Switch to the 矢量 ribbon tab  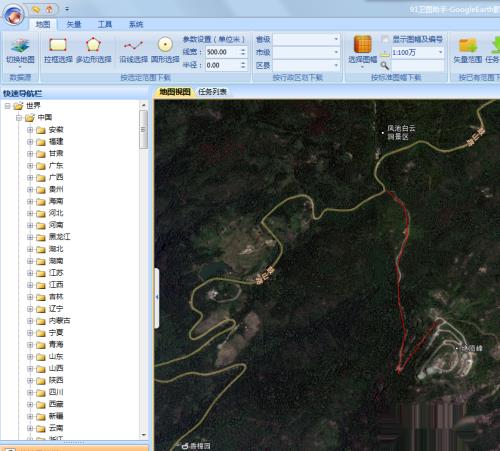coord(74,24)
